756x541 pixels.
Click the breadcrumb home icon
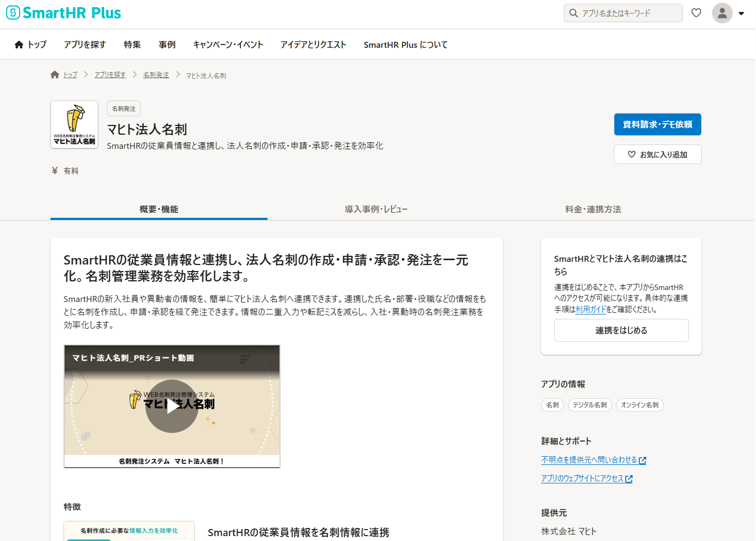[x=55, y=75]
